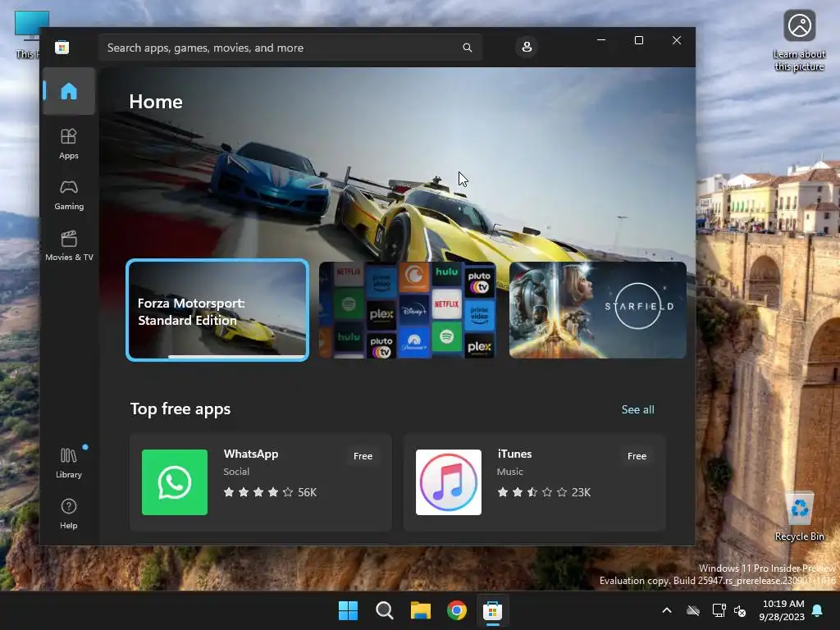This screenshot has height=630, width=840.
Task: Open the Starfield banner card
Action: click(597, 309)
